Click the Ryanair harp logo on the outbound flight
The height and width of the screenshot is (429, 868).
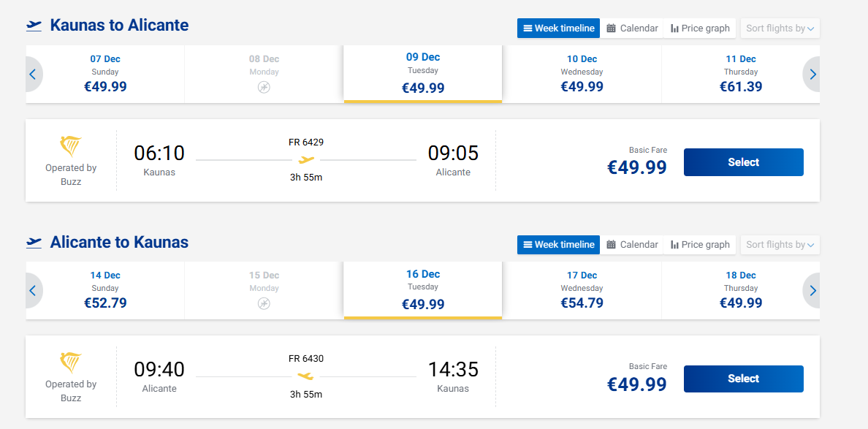click(x=71, y=147)
